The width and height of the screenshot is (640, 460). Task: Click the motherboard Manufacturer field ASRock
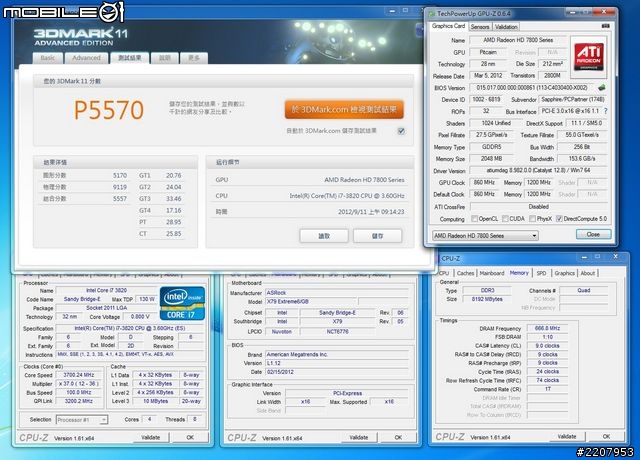click(x=337, y=293)
